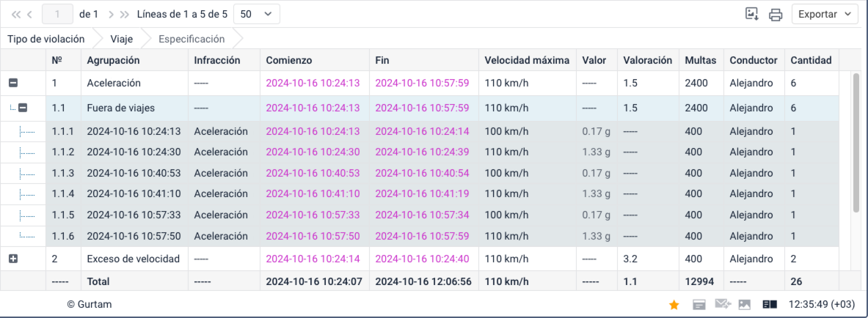This screenshot has height=318, width=868.
Task: Click the page number input field
Action: pyautogui.click(x=58, y=14)
